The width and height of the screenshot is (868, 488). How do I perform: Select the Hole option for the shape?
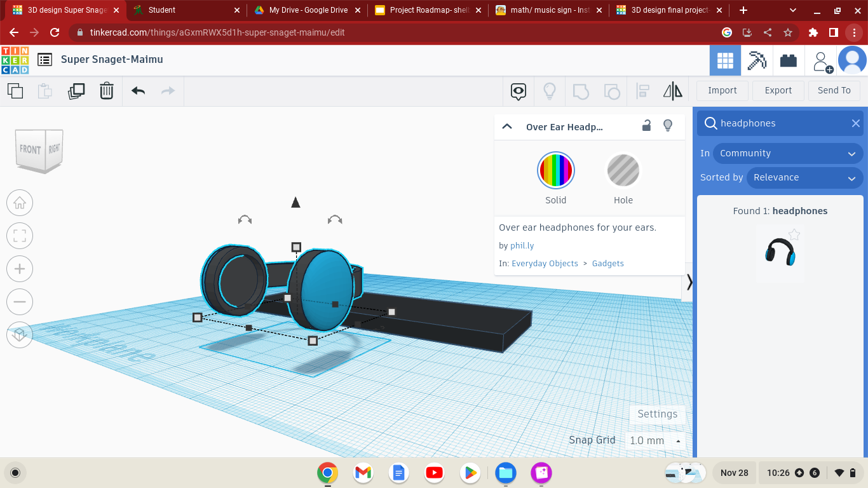click(623, 170)
